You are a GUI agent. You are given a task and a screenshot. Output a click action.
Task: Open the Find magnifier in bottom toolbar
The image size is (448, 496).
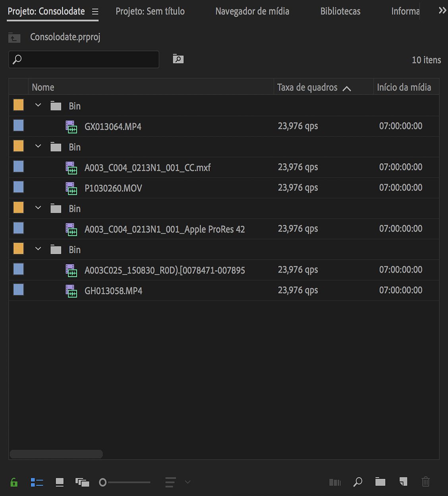point(357,482)
